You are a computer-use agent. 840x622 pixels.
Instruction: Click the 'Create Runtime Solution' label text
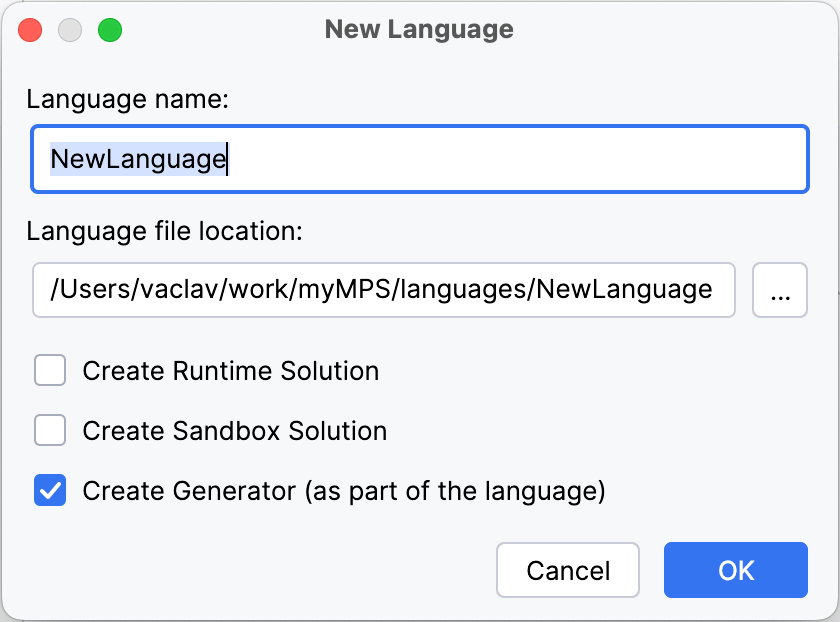pos(230,371)
